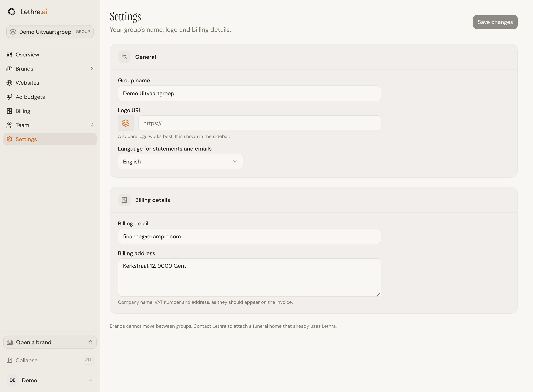Click the Lethra.ai logo icon
This screenshot has height=392, width=533.
coord(12,12)
